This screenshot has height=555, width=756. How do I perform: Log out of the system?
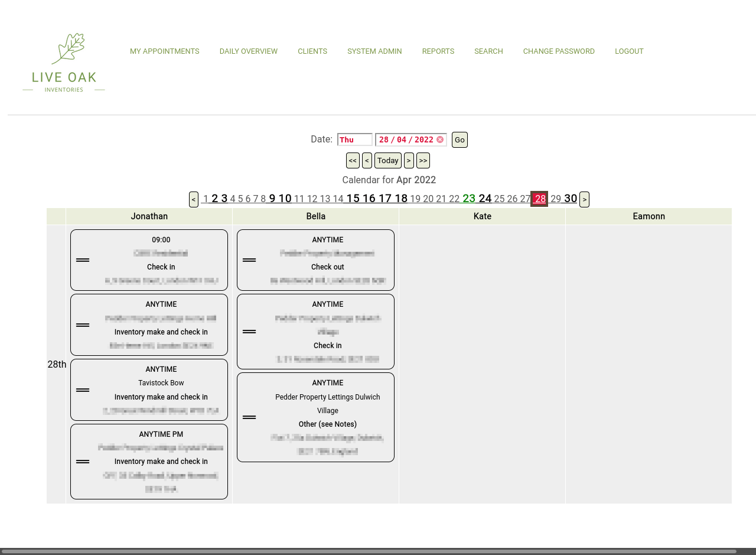[x=629, y=51]
